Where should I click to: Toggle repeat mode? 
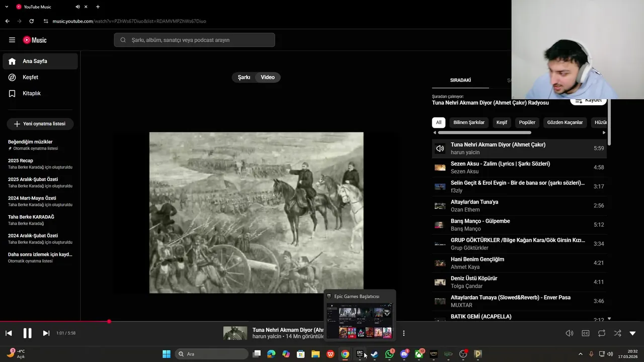[x=602, y=333]
